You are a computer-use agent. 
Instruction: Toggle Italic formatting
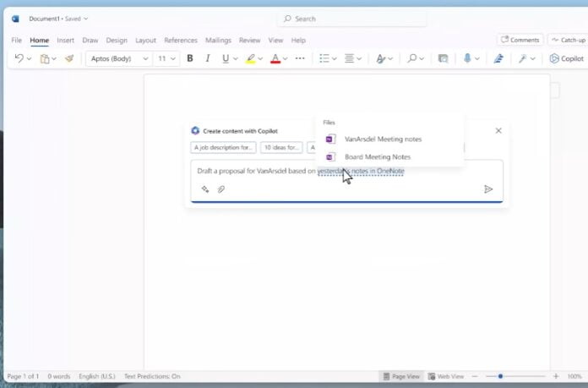(207, 58)
